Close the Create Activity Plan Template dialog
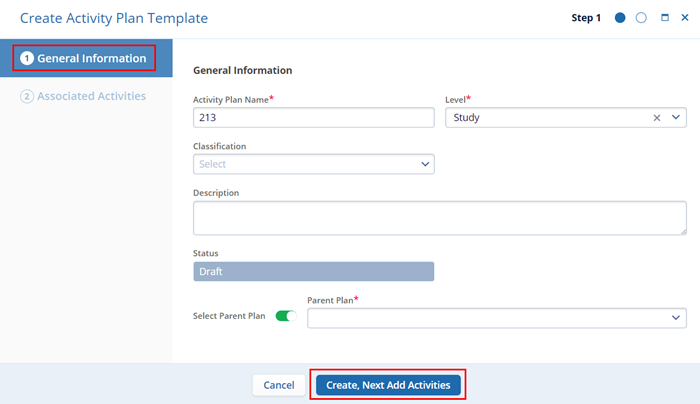The width and height of the screenshot is (700, 404). 684,18
